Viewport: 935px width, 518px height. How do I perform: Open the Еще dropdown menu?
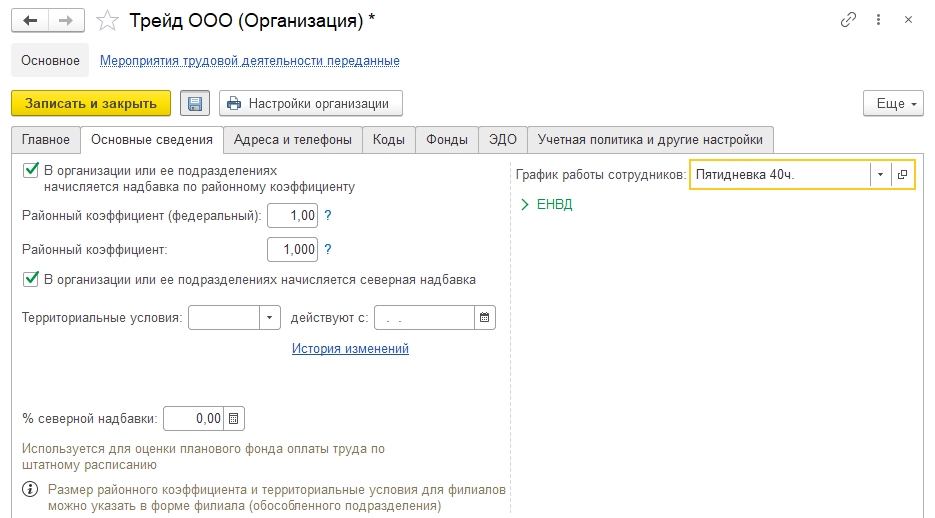892,103
